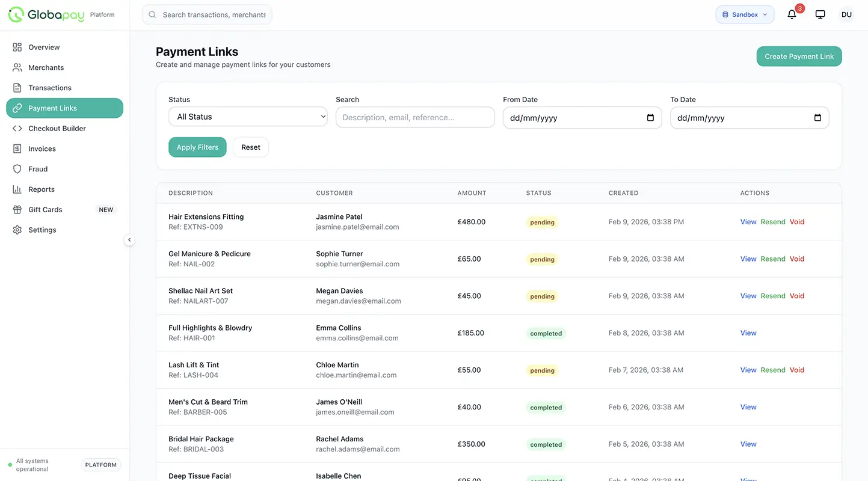Open the notifications bell
The image size is (868, 481).
click(x=792, y=14)
